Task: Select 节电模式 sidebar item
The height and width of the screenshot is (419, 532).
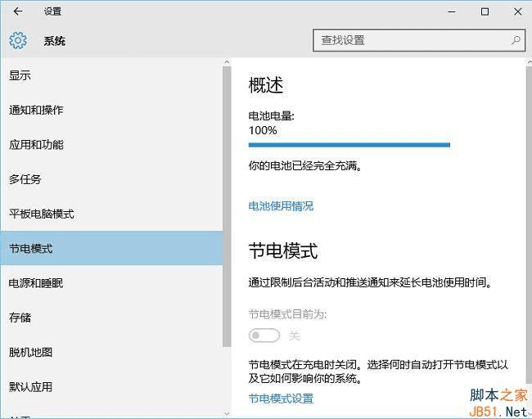Action: 111,248
